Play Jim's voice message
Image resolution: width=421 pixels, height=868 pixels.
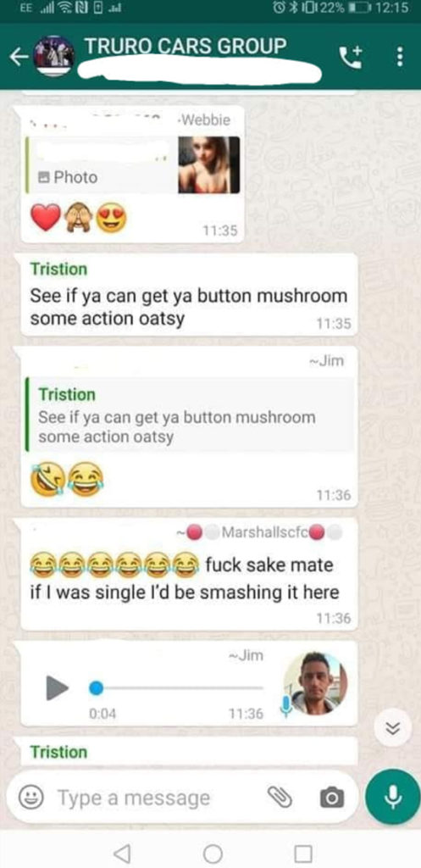click(57, 688)
